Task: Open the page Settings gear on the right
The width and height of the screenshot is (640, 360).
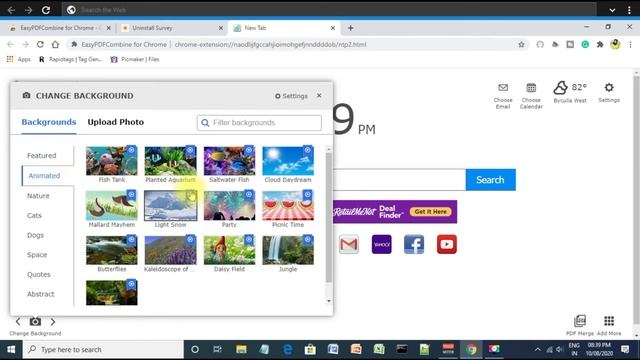Action: pos(609,87)
